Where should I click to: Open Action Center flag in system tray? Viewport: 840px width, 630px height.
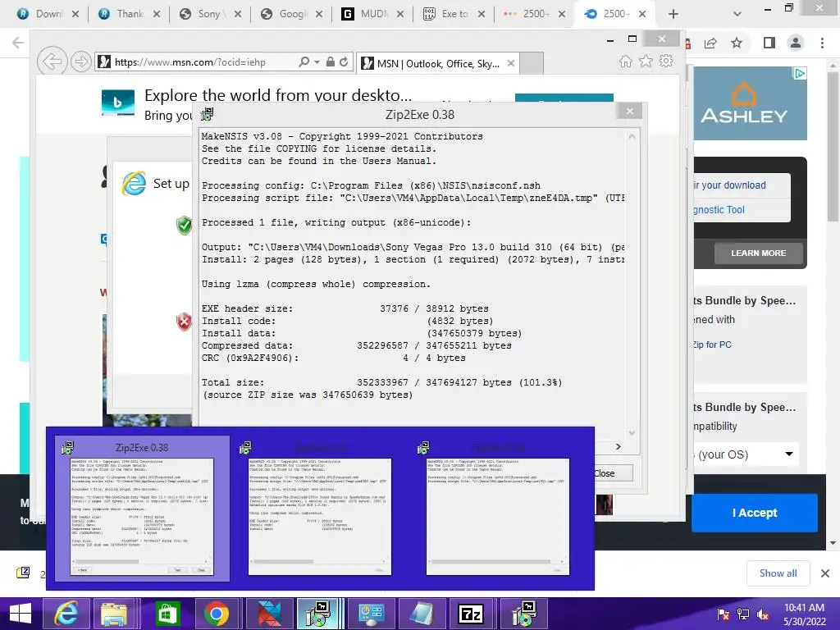point(723,614)
